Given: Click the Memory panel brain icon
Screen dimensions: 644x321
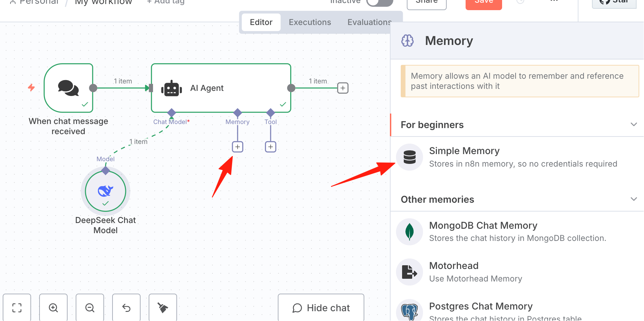Looking at the screenshot, I should [407, 41].
